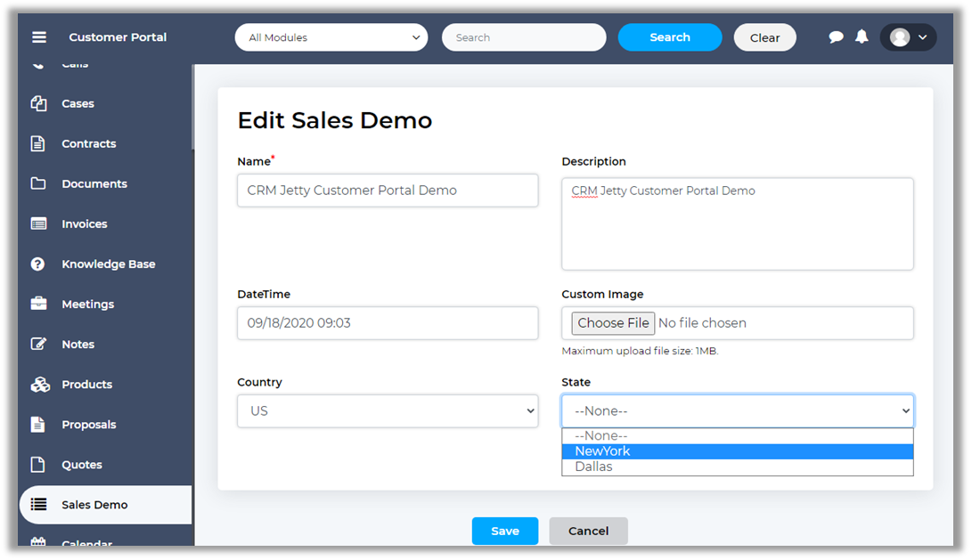Click the Products icon in sidebar
Screen dimensions: 972x560
(x=39, y=385)
